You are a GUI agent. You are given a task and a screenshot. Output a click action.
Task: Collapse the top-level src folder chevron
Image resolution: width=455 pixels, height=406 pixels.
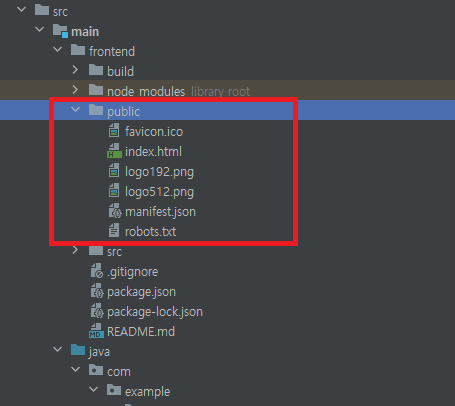[22, 10]
